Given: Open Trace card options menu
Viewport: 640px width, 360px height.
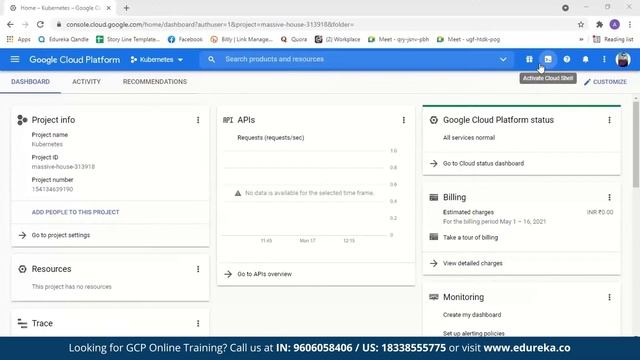Looking at the screenshot, I should pyautogui.click(x=198, y=323).
